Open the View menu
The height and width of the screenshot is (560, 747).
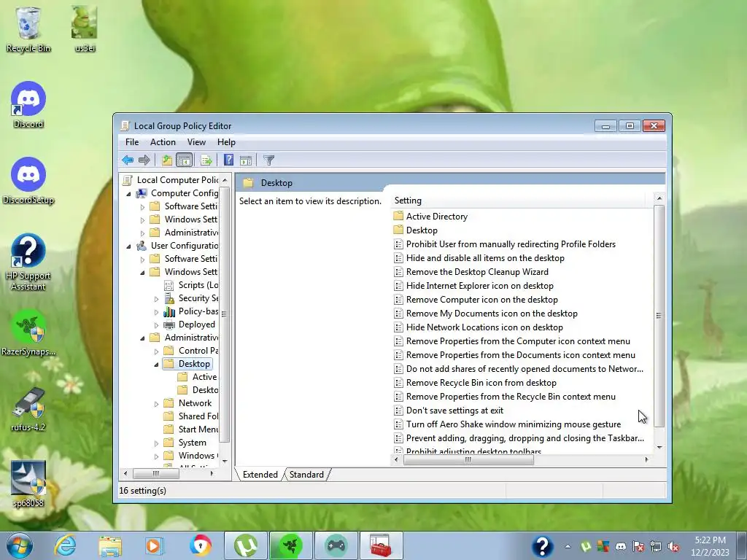click(x=196, y=142)
